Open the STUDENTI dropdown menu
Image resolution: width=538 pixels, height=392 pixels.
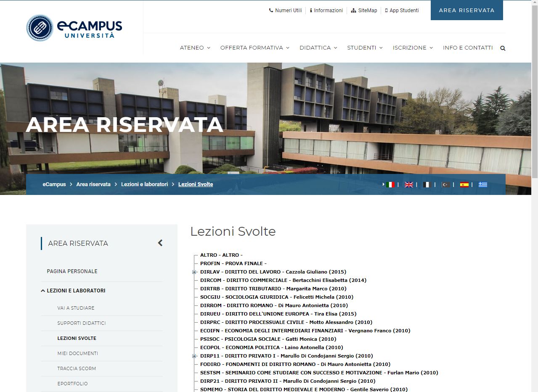[365, 48]
